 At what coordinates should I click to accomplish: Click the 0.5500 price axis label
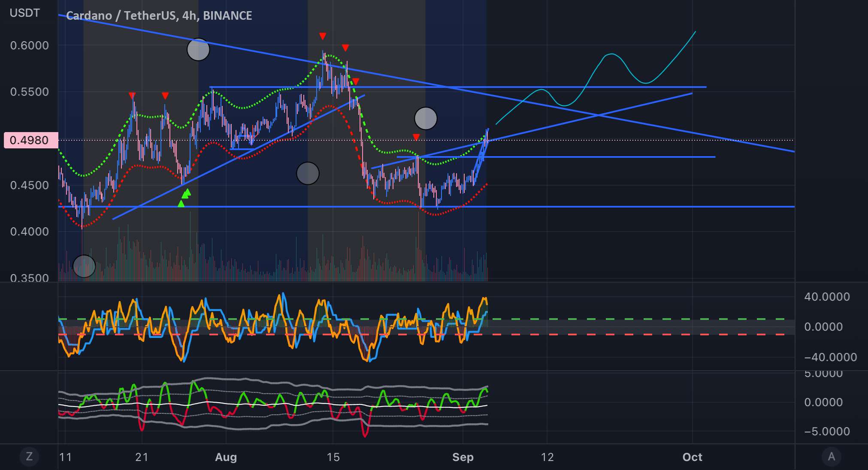[30, 92]
